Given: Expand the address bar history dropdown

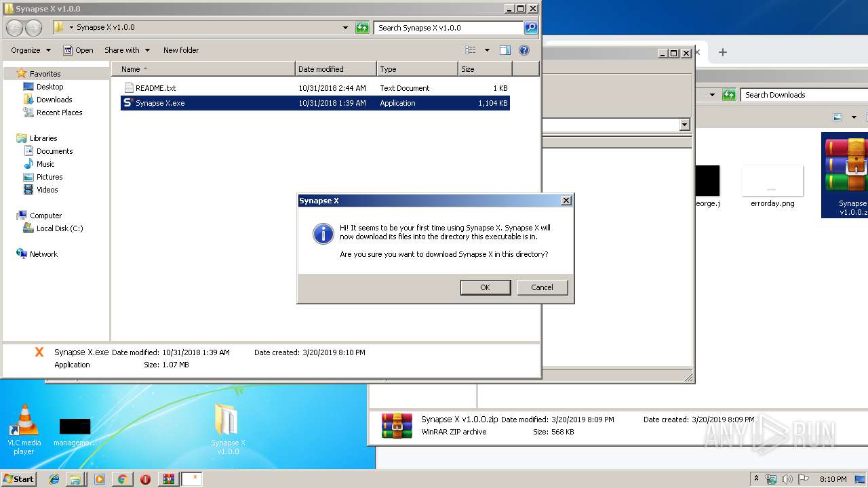Looking at the screenshot, I should click(346, 28).
